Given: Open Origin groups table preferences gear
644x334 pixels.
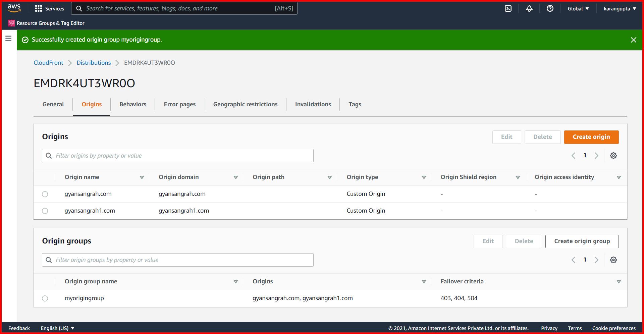Looking at the screenshot, I should tap(613, 260).
